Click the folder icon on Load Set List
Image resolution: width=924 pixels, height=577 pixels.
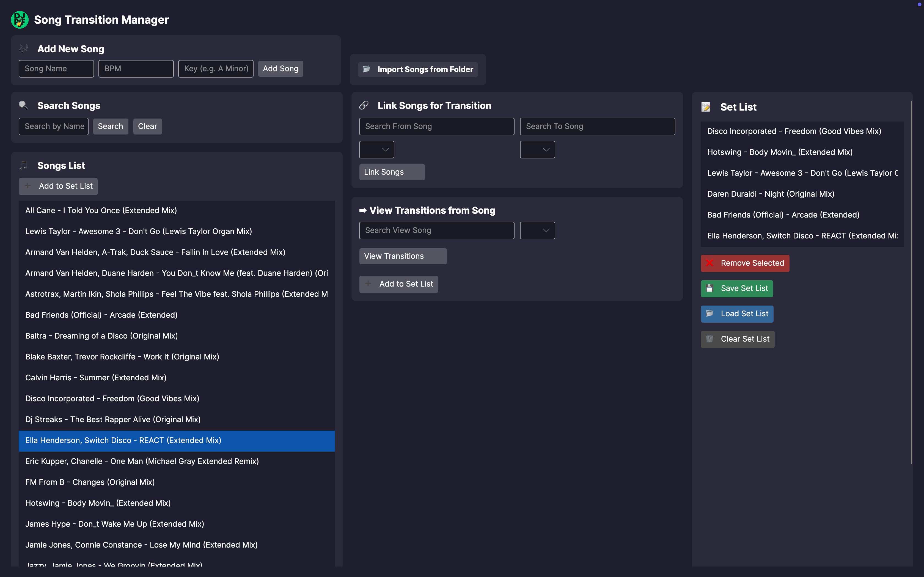tap(710, 313)
